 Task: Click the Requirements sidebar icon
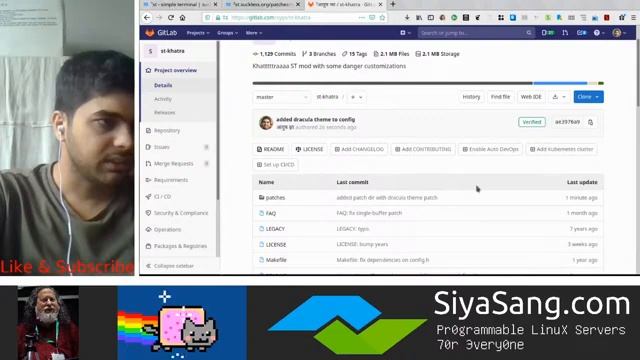click(x=148, y=180)
